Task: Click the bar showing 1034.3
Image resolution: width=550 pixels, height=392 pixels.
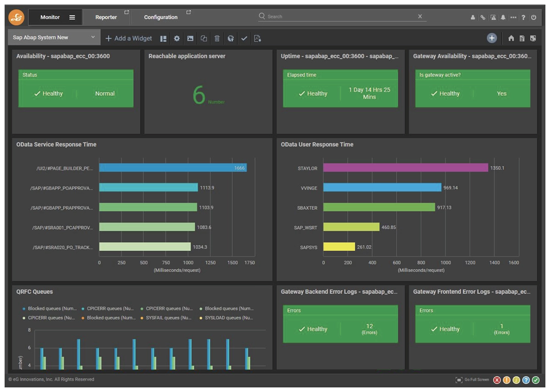Action: click(x=145, y=247)
